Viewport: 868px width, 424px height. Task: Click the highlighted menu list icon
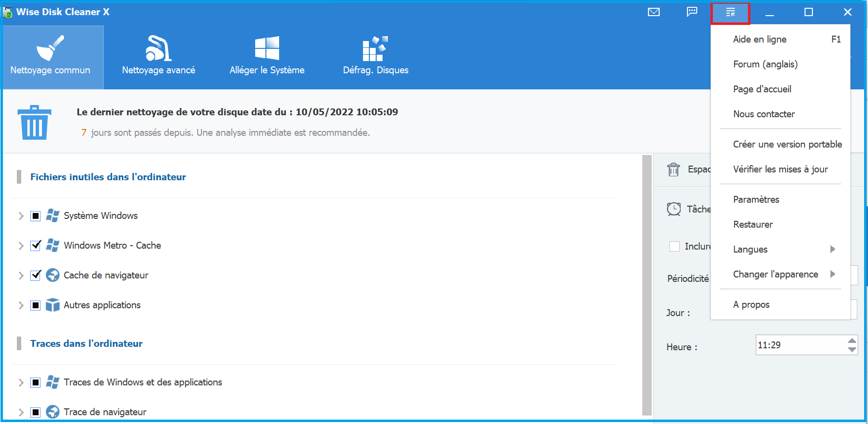[730, 13]
